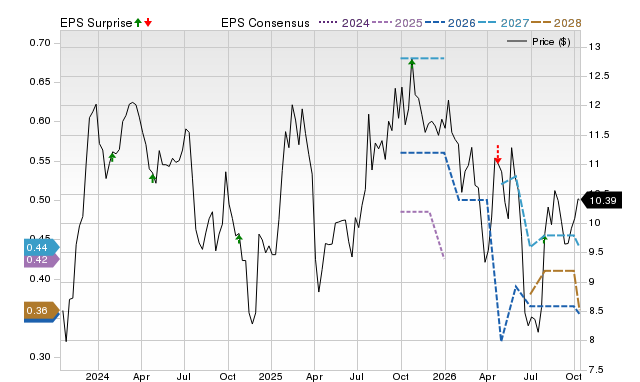Select the red dotted surprise arrow on the price line
Screen dimensions: 640x382
(498, 155)
